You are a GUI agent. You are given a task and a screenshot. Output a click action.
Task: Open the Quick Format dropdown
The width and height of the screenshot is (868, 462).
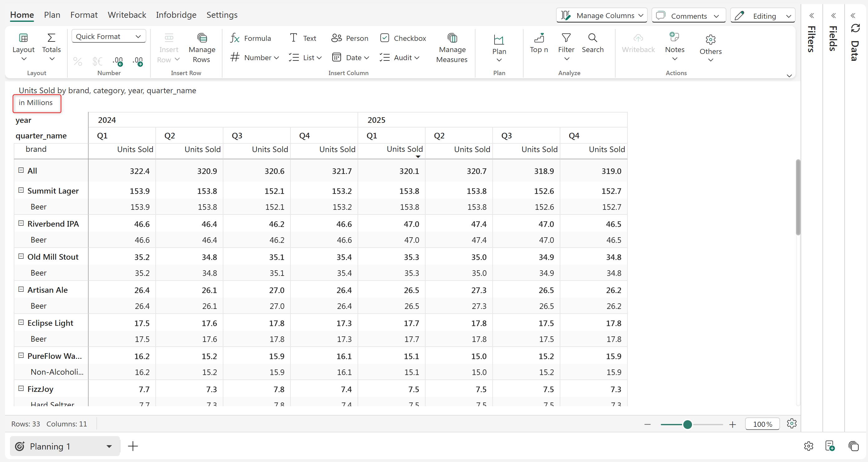[109, 36]
